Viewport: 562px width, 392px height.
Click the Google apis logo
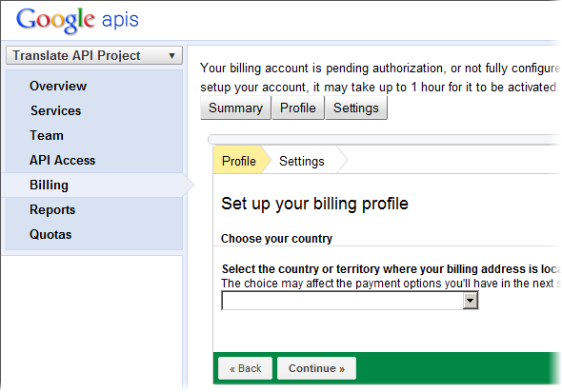click(x=77, y=20)
